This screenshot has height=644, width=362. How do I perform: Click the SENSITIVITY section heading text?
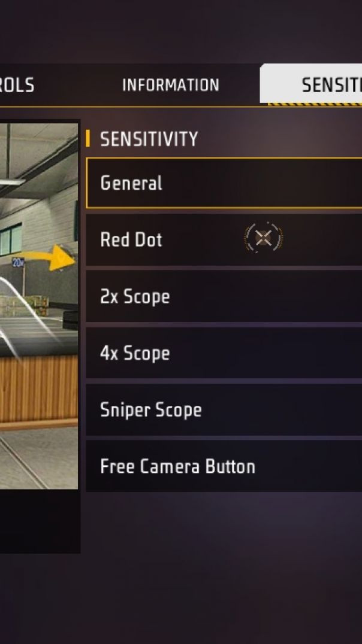pos(149,139)
